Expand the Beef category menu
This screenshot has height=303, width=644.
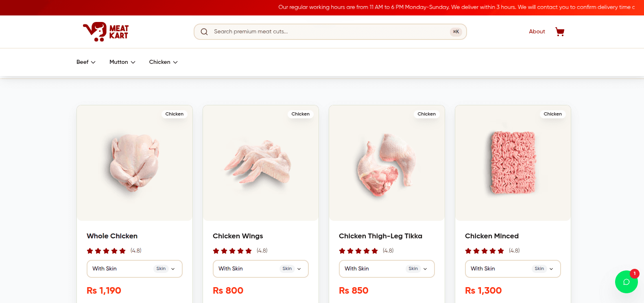(x=86, y=62)
